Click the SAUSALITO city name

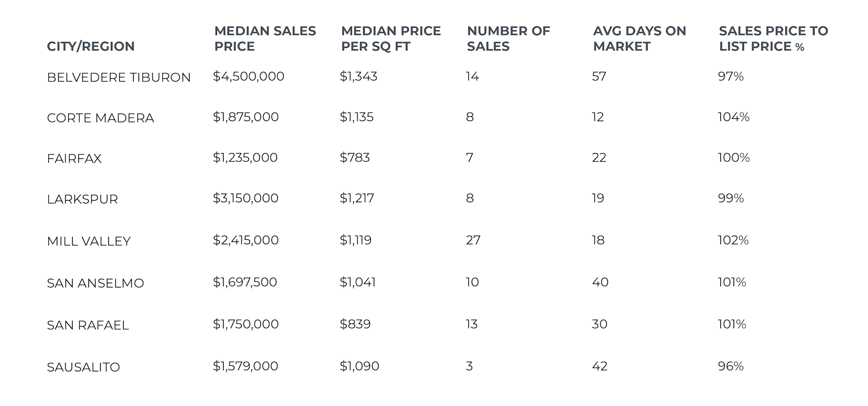pyautogui.click(x=83, y=367)
